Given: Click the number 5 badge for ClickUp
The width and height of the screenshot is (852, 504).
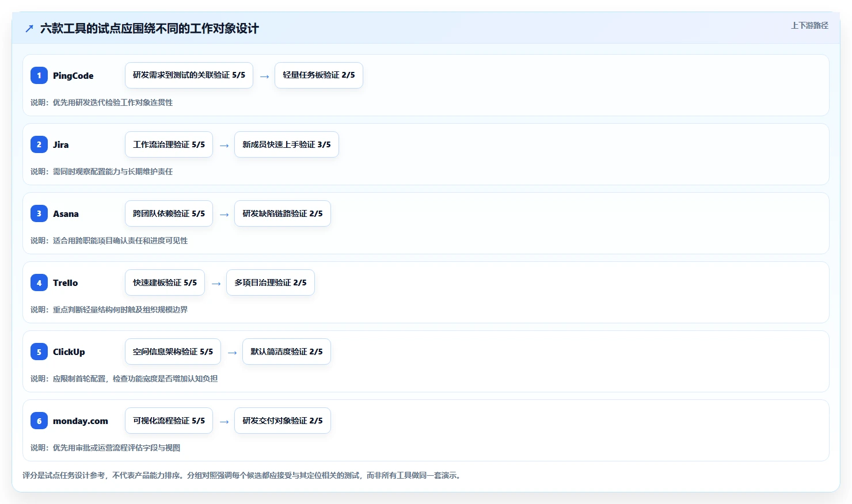Looking at the screenshot, I should [x=39, y=352].
